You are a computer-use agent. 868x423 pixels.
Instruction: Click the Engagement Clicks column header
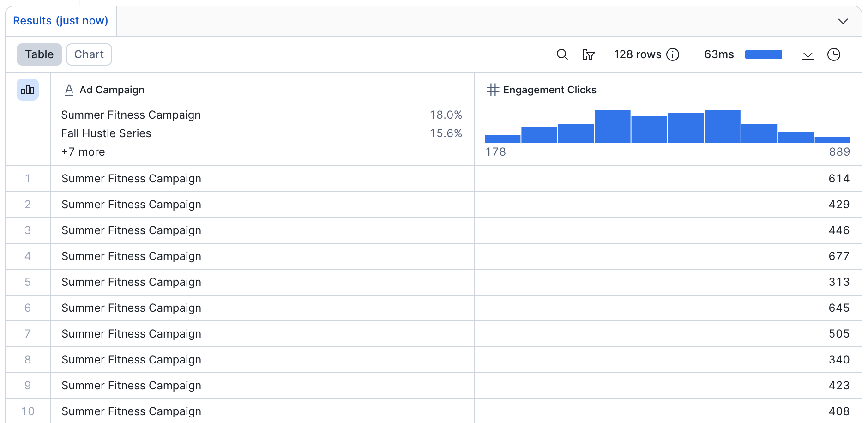[549, 90]
